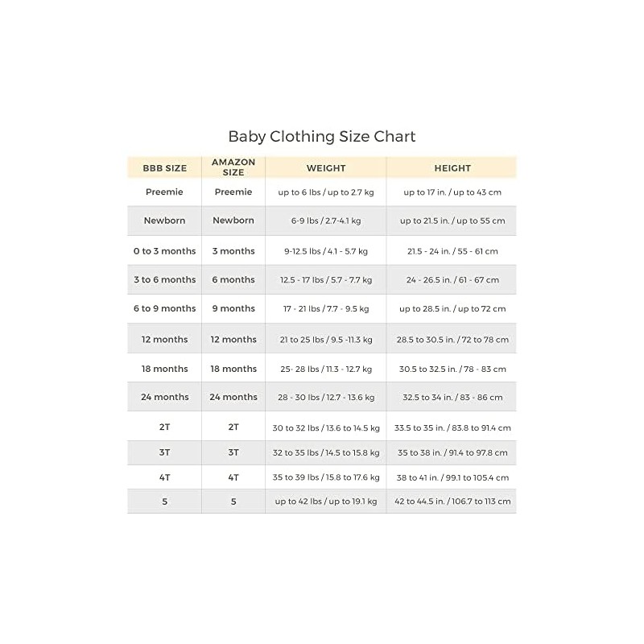This screenshot has height=644, width=644.
Task: Click 3T in the AMAZON SIZE column
Action: click(233, 452)
